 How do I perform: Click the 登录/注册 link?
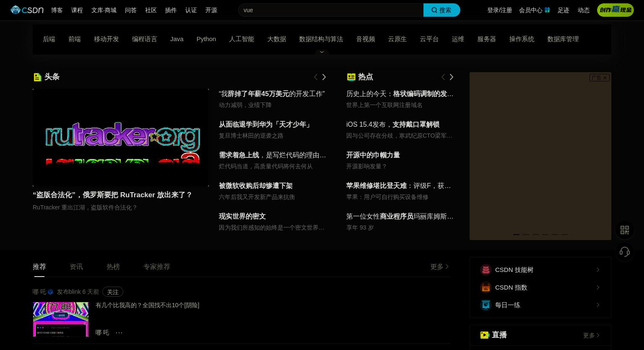point(500,10)
